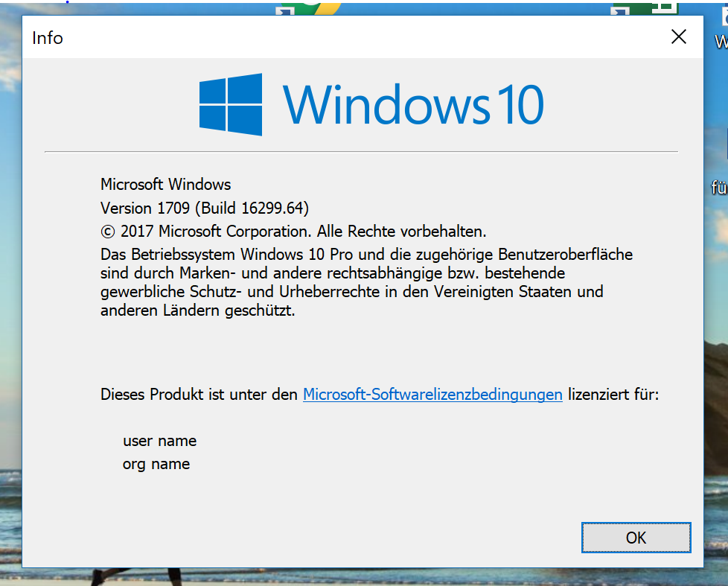Click the 'Windows 10' wordmark text

pyautogui.click(x=413, y=105)
